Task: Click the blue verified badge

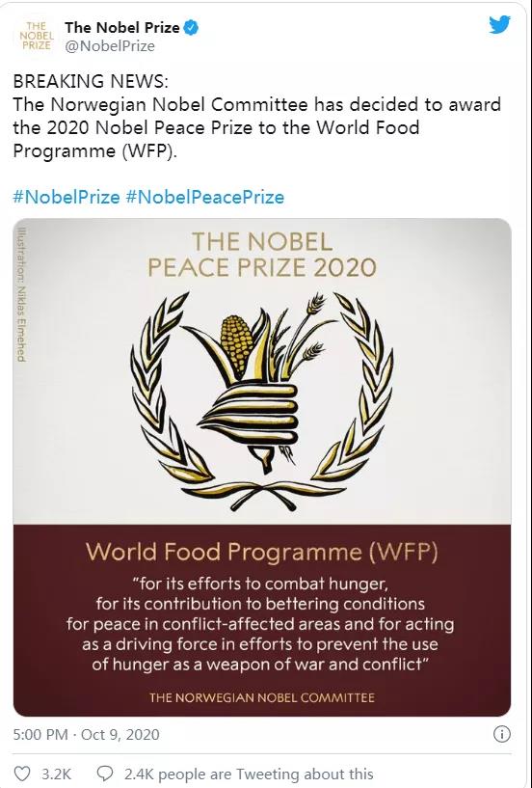Action: 191,28
